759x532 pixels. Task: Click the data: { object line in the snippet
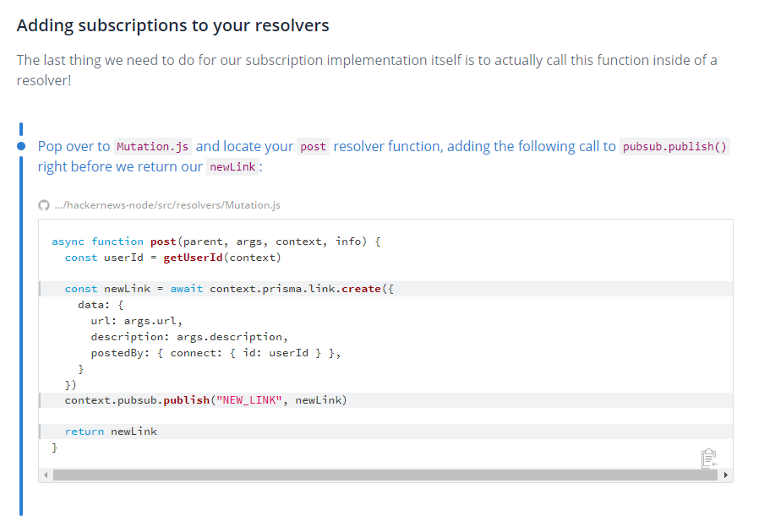pos(101,305)
